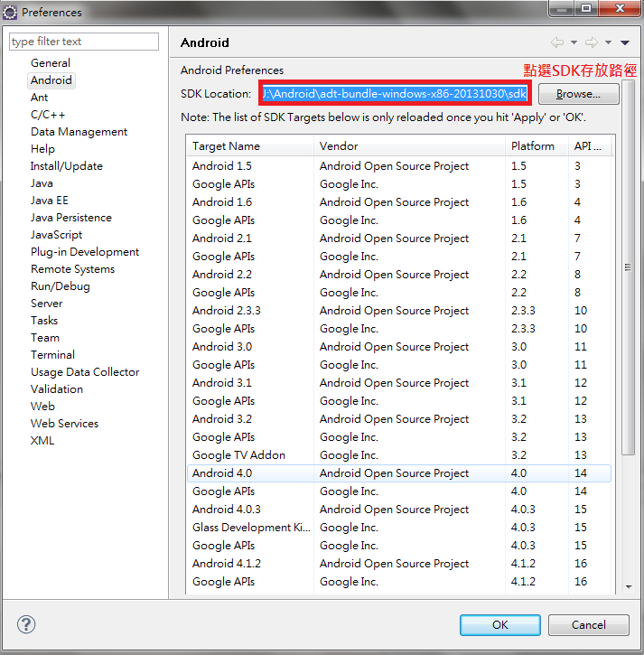The height and width of the screenshot is (655, 644).
Task: Click the SDK Location path field
Action: click(395, 94)
